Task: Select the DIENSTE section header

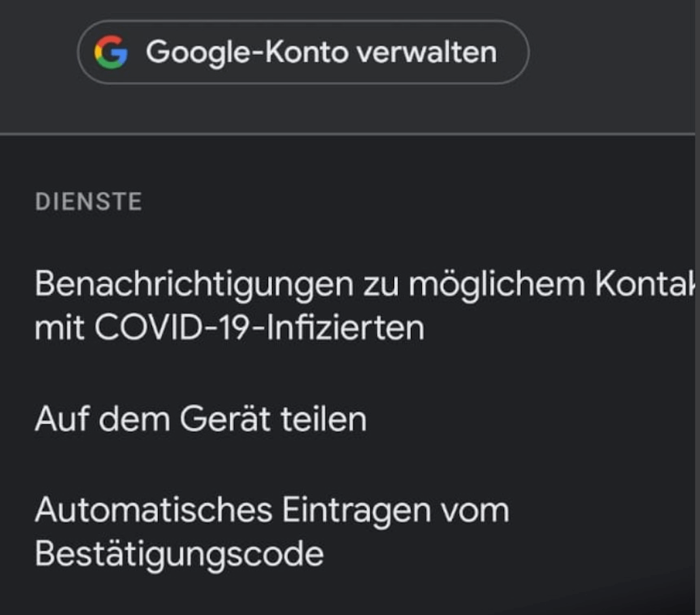Action: tap(88, 202)
